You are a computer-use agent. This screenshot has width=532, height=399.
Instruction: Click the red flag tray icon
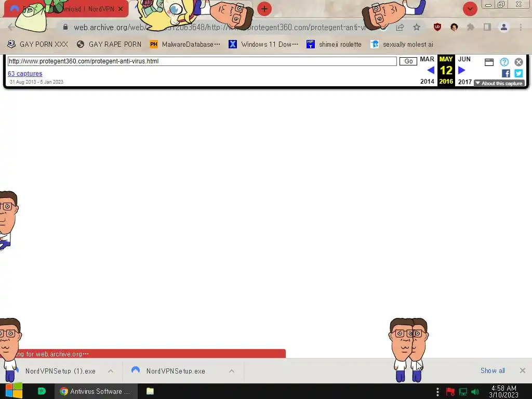click(450, 392)
